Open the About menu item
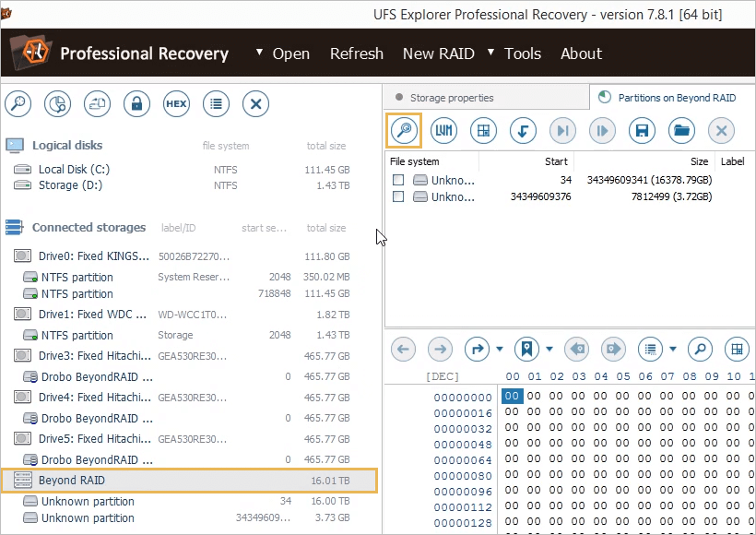 581,53
